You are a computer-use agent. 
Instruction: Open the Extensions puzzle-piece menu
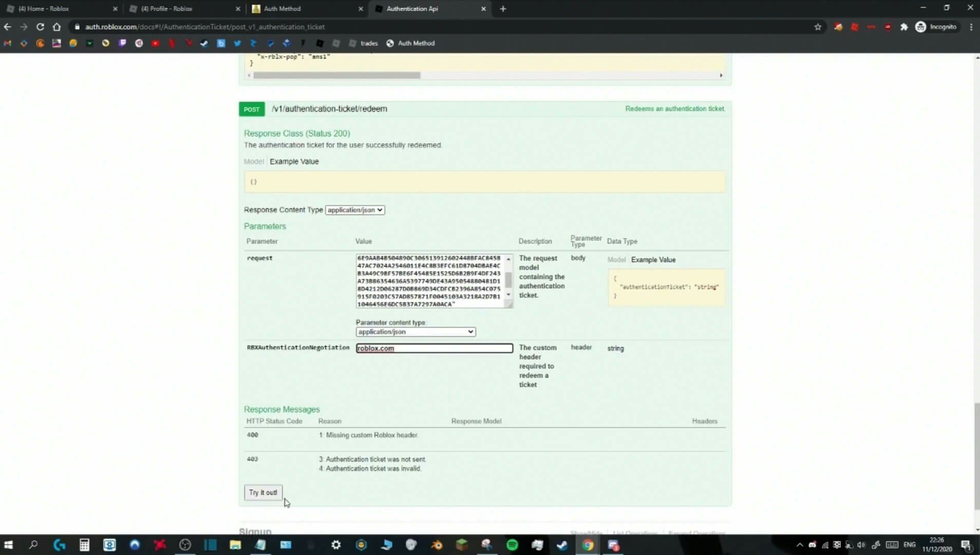pos(904,27)
